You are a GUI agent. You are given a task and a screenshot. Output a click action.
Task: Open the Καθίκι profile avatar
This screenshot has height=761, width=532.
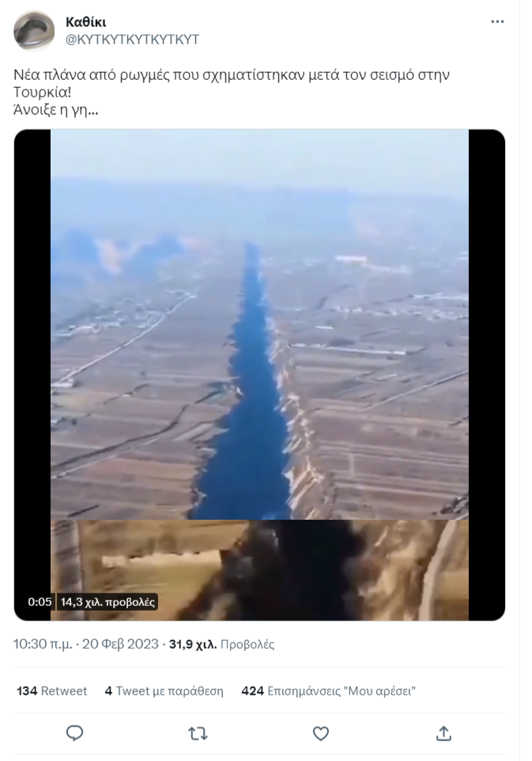click(x=34, y=30)
